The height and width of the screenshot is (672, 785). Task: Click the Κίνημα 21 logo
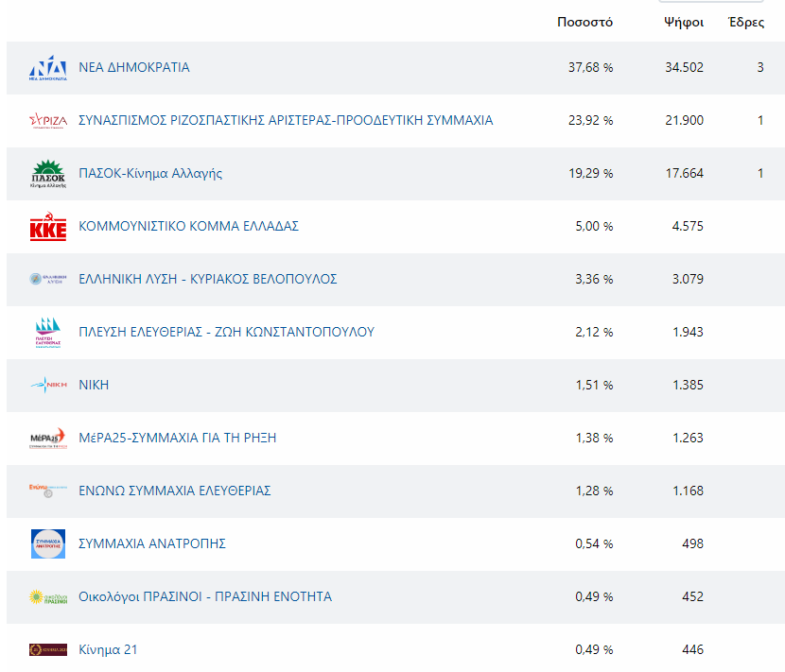(x=48, y=649)
